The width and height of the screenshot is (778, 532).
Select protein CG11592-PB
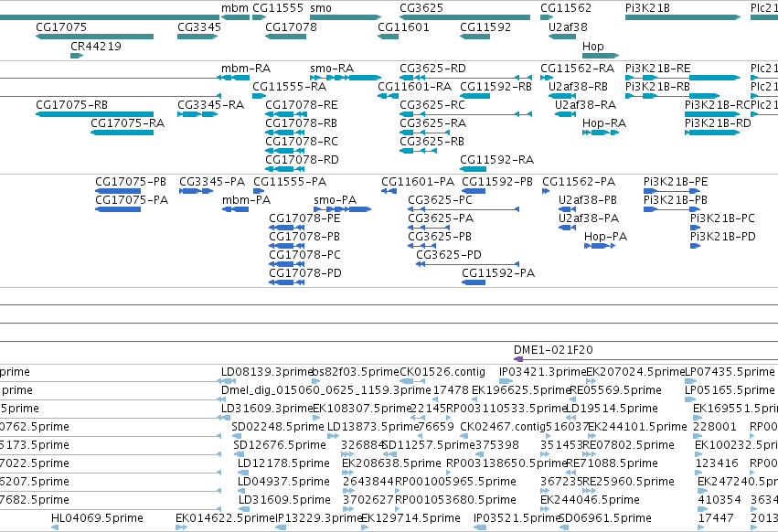click(x=497, y=182)
